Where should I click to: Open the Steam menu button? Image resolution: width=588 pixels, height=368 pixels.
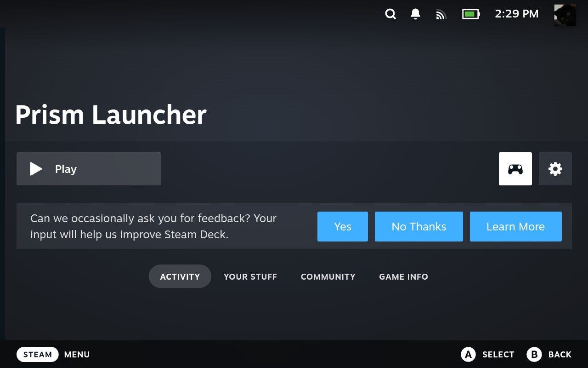[x=38, y=354]
